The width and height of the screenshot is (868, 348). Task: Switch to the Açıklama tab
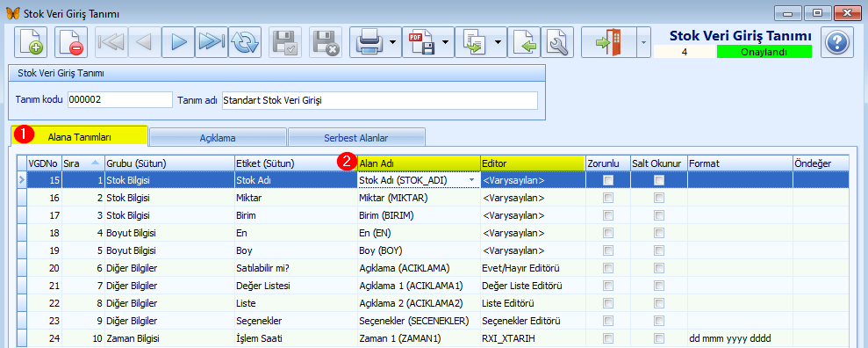pos(218,137)
